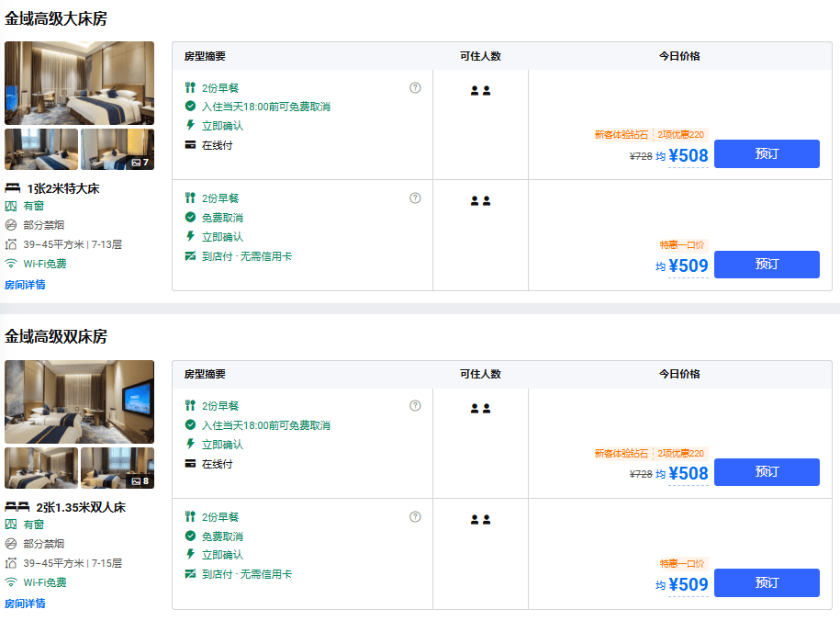Click Wi-Fi icon under 金域高级大床房
This screenshot has width=840, height=621.
[11, 264]
